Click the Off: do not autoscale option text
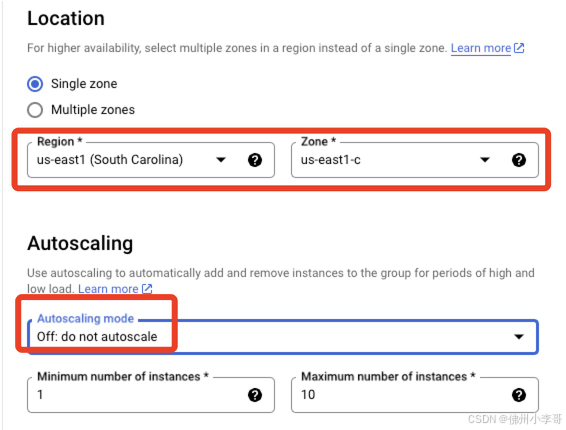Viewport: 566px width, 430px height. point(97,336)
